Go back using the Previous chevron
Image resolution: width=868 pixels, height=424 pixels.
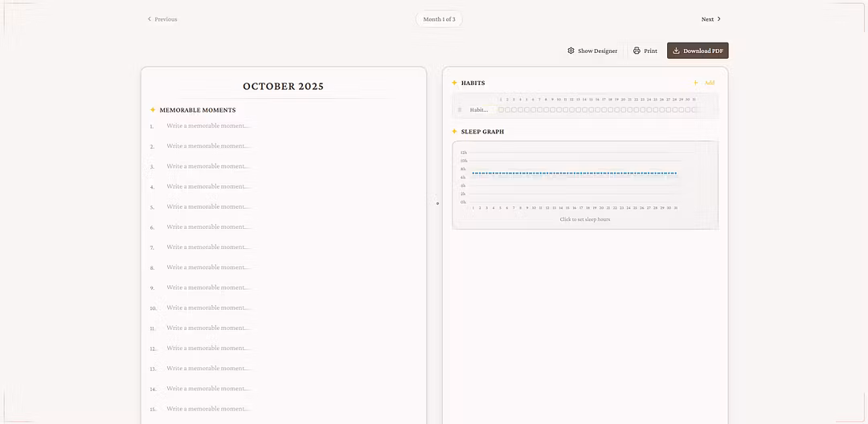pos(149,19)
